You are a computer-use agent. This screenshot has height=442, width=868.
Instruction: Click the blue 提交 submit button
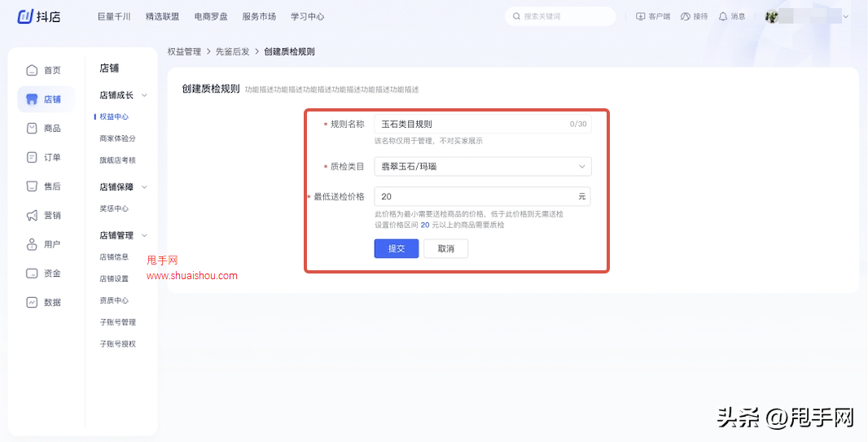point(397,248)
